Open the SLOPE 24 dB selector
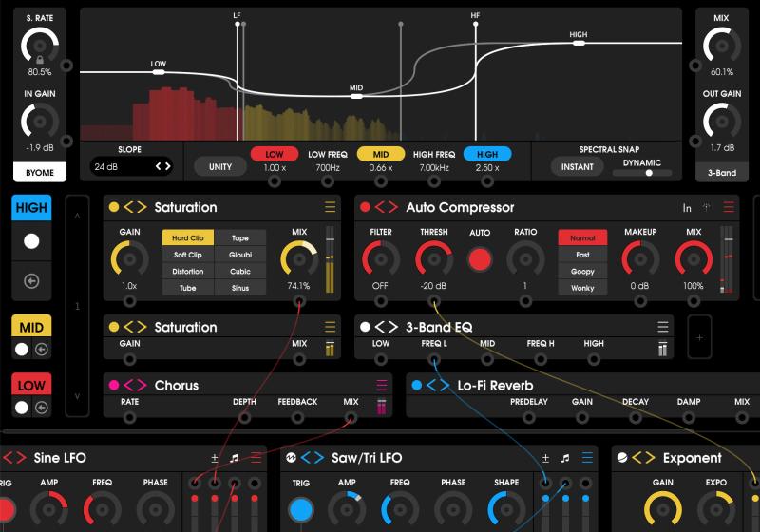 [131, 166]
